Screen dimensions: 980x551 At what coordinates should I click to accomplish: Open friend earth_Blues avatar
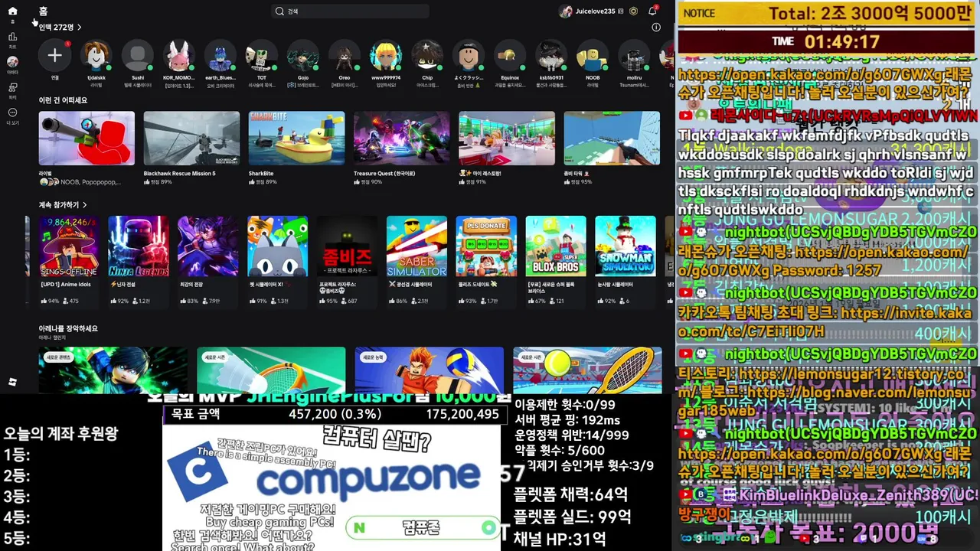coord(220,55)
